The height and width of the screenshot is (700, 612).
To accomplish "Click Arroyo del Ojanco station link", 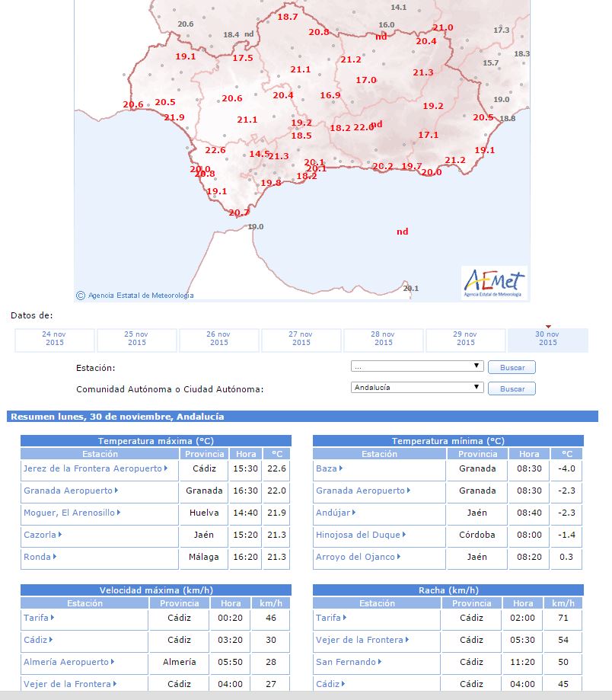I will coord(355,558).
